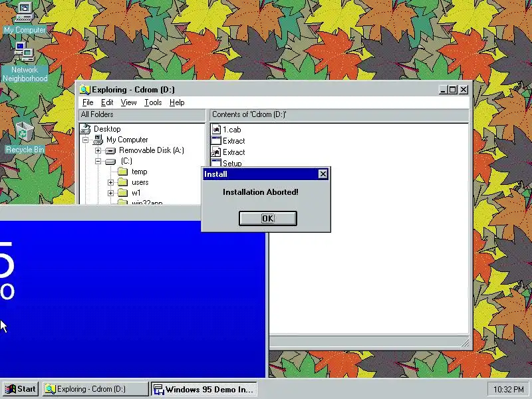
Task: Select the users folder icon
Action: [x=122, y=182]
